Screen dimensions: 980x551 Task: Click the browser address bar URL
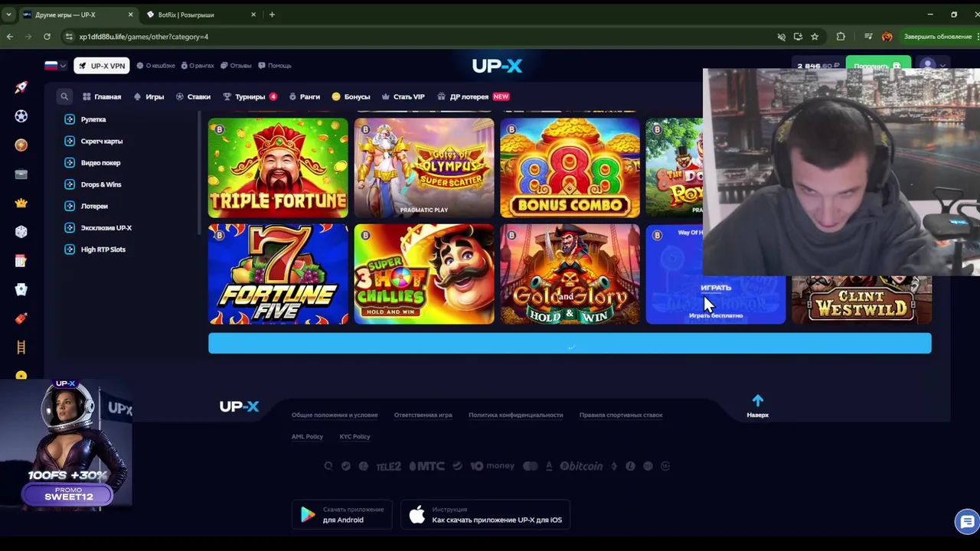click(x=144, y=37)
